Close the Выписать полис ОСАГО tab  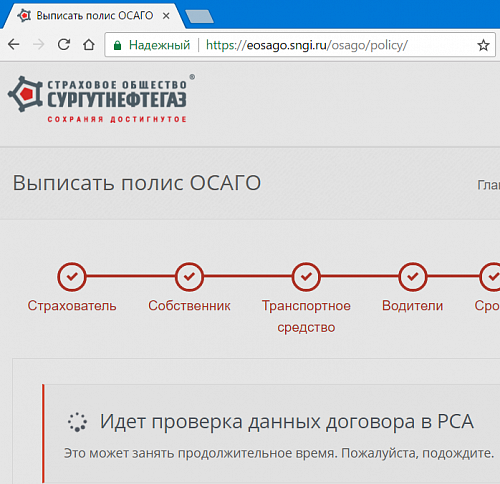tap(166, 16)
